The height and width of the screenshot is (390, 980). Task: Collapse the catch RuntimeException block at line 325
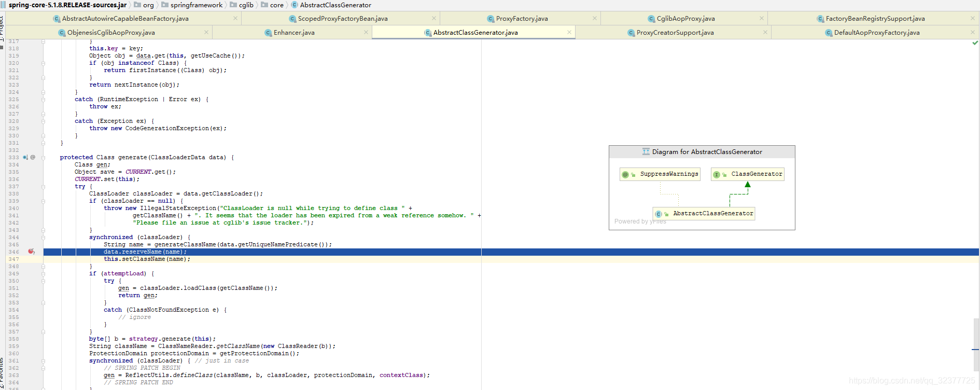tap(44, 100)
